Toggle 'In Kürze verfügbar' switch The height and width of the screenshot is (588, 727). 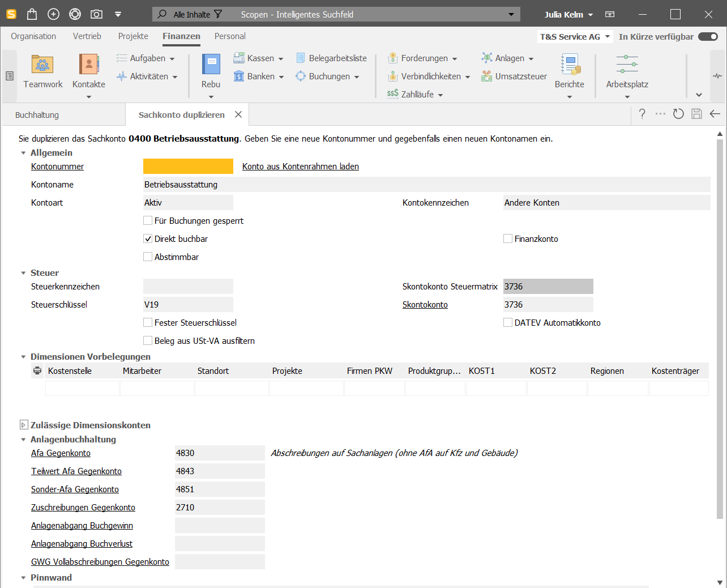[708, 36]
